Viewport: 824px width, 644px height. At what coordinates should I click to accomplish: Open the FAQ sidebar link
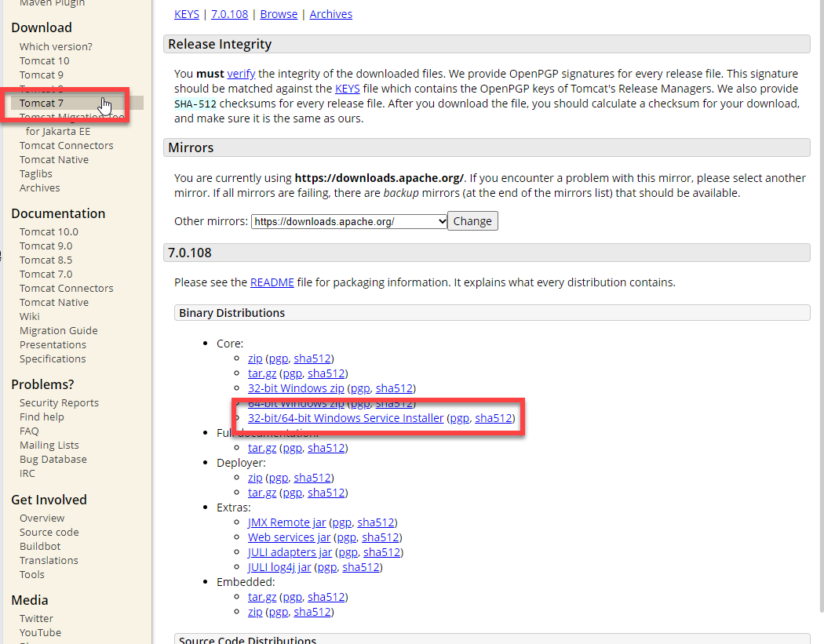click(29, 431)
